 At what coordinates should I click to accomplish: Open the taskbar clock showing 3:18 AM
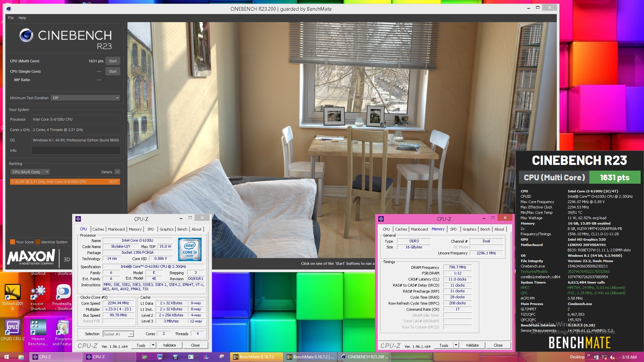click(629, 357)
